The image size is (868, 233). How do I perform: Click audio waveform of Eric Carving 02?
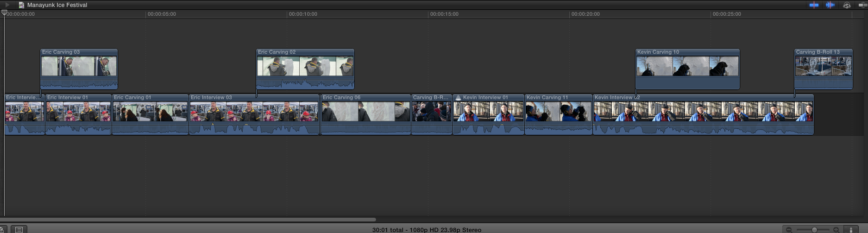pyautogui.click(x=305, y=83)
